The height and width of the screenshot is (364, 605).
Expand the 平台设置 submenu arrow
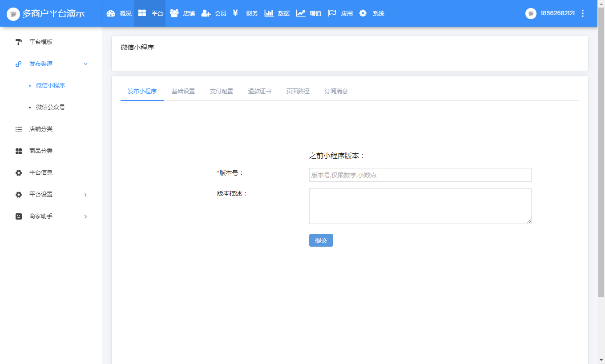[86, 195]
